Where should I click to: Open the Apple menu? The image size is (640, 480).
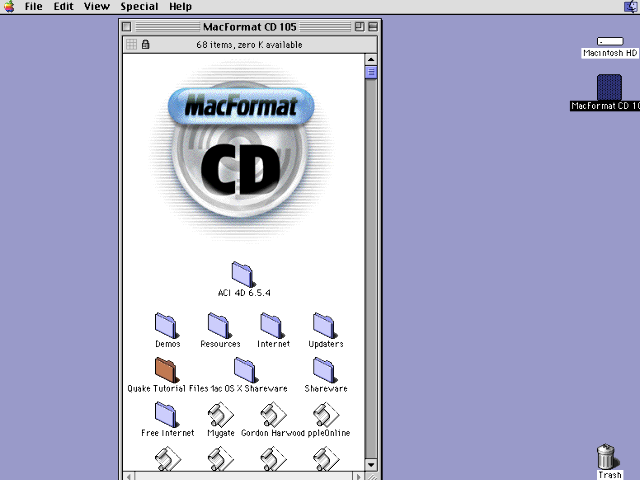(9, 7)
